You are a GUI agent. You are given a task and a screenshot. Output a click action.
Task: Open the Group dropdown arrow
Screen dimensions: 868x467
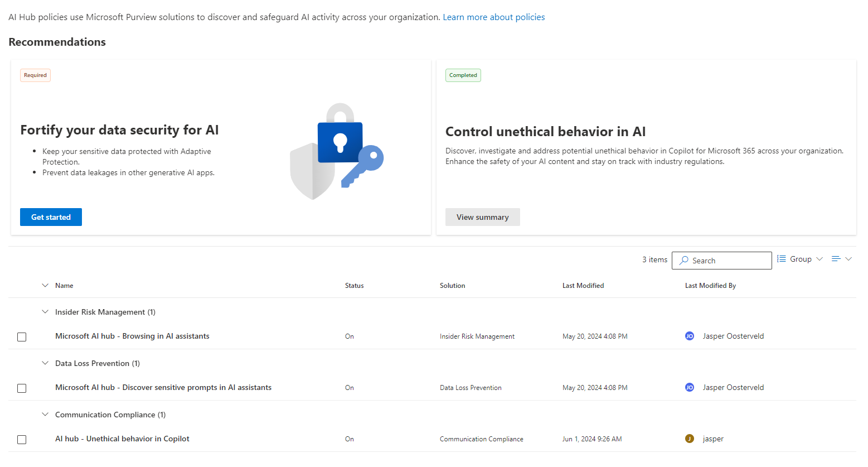(x=819, y=259)
